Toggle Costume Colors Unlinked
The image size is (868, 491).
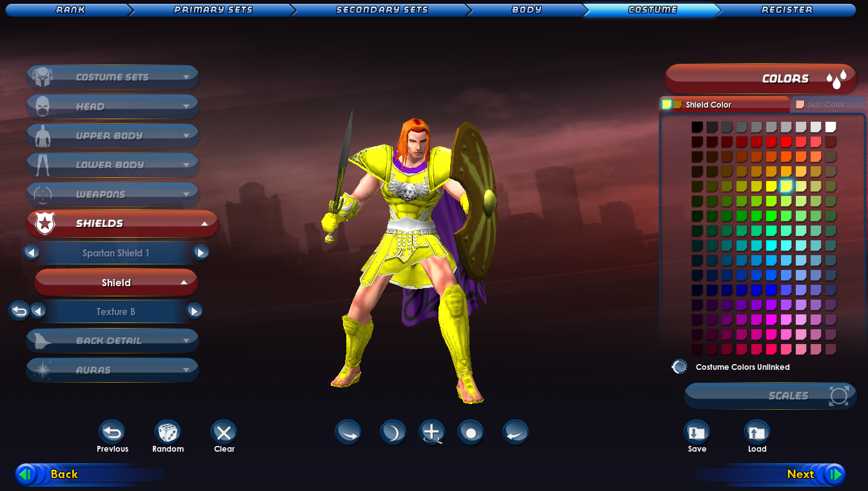tap(679, 367)
